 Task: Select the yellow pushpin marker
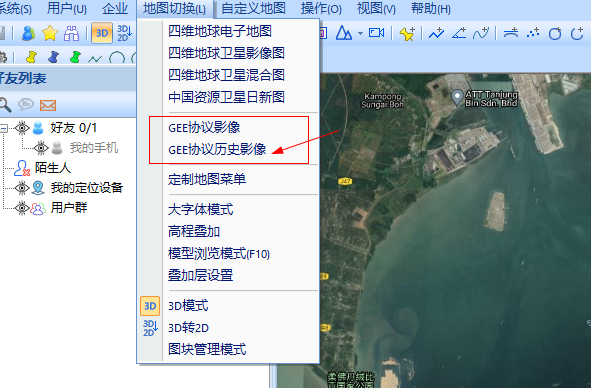[31, 57]
